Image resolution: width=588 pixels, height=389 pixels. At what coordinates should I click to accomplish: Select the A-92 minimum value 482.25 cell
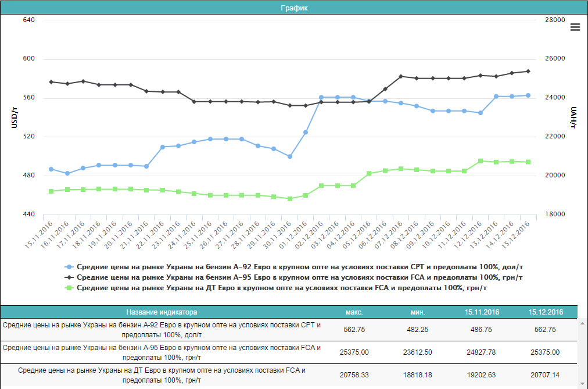coord(417,329)
